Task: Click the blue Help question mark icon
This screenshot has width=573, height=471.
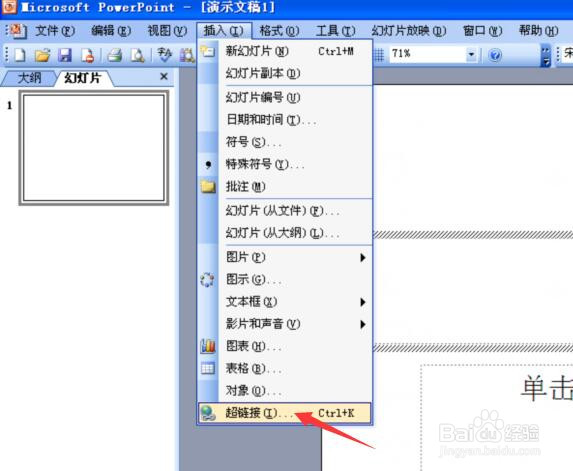Action: pyautogui.click(x=495, y=55)
